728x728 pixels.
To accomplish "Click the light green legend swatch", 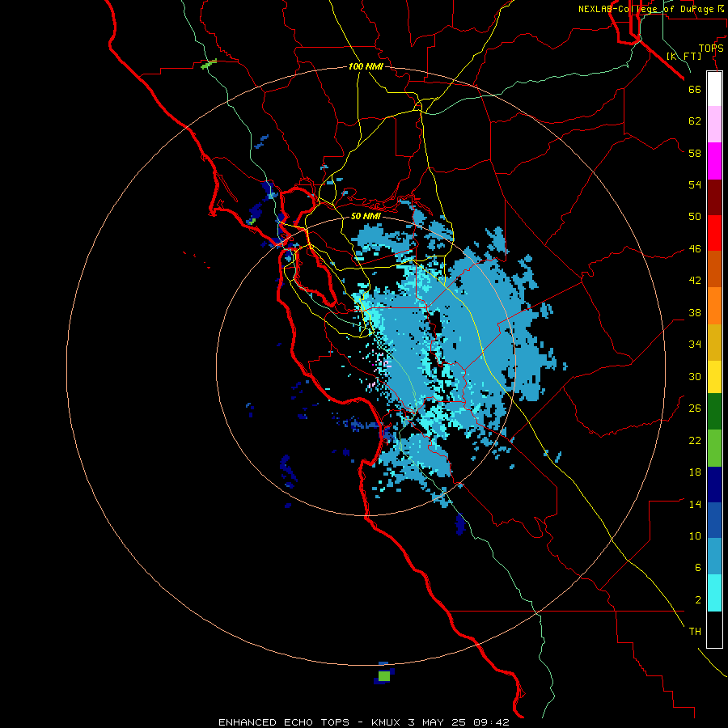I will [714, 448].
